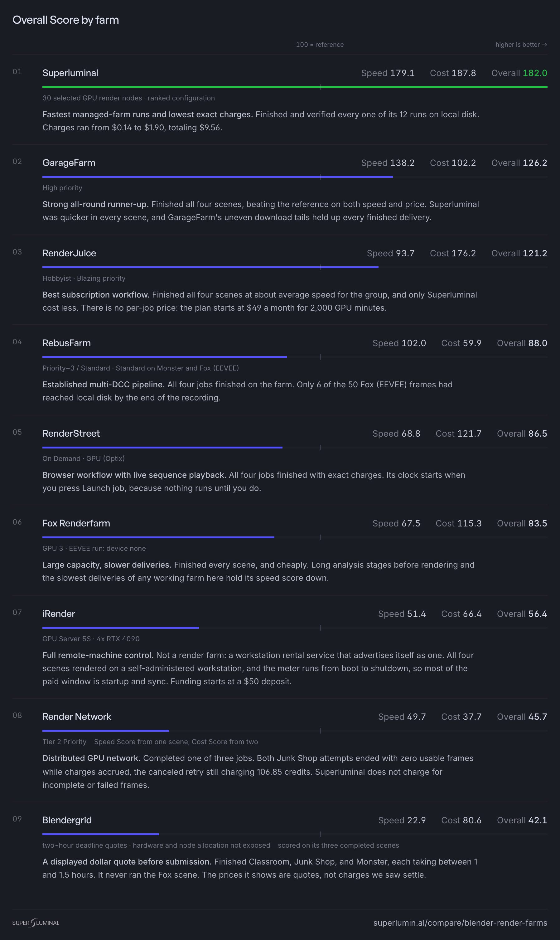
Task: Select the Superluminal farm name
Action: point(70,73)
